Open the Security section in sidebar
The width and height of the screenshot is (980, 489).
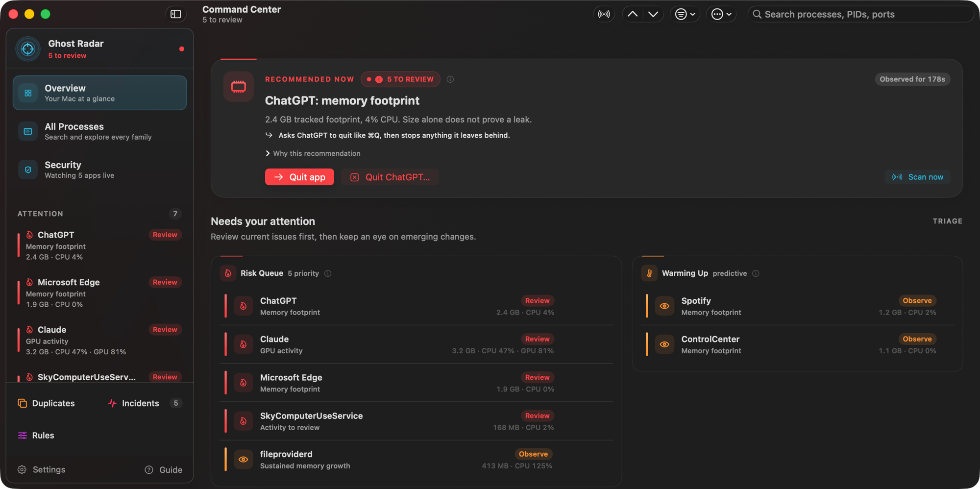click(99, 170)
